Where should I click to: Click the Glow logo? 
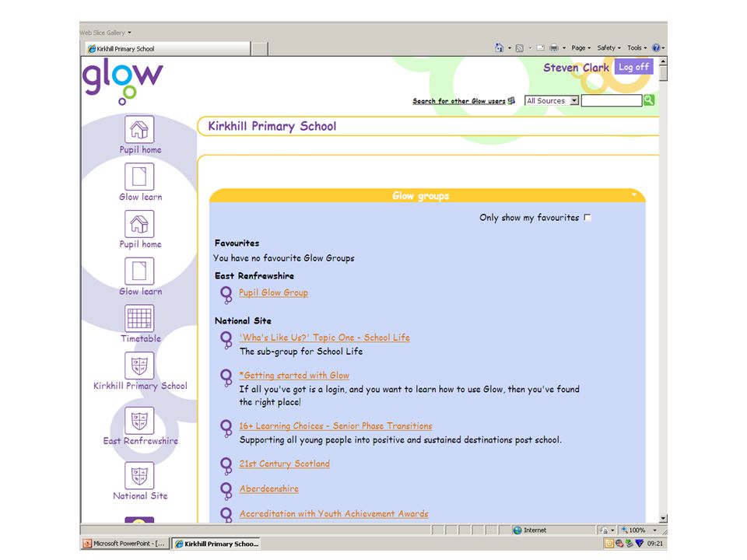[122, 82]
